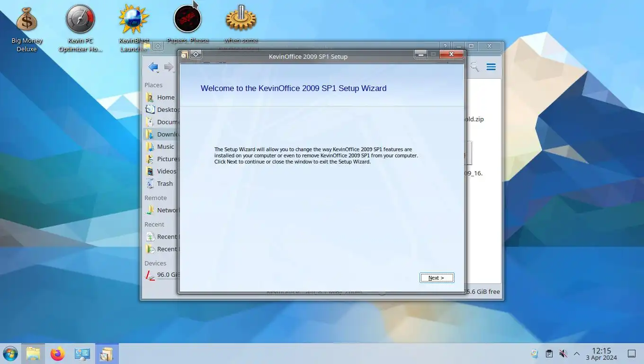Open Pictures in the Places sidebar
Viewport: 644px width, 364px height.
point(161,159)
